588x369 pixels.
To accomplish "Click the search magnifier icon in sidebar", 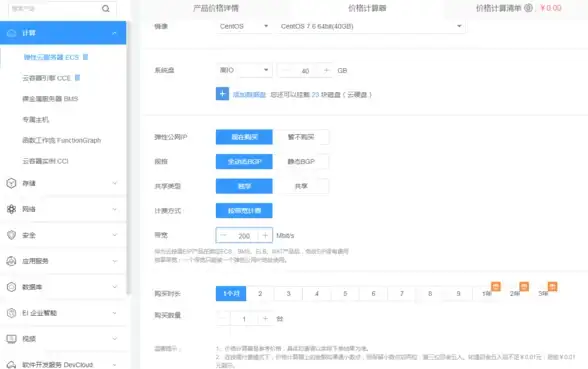I will (106, 8).
